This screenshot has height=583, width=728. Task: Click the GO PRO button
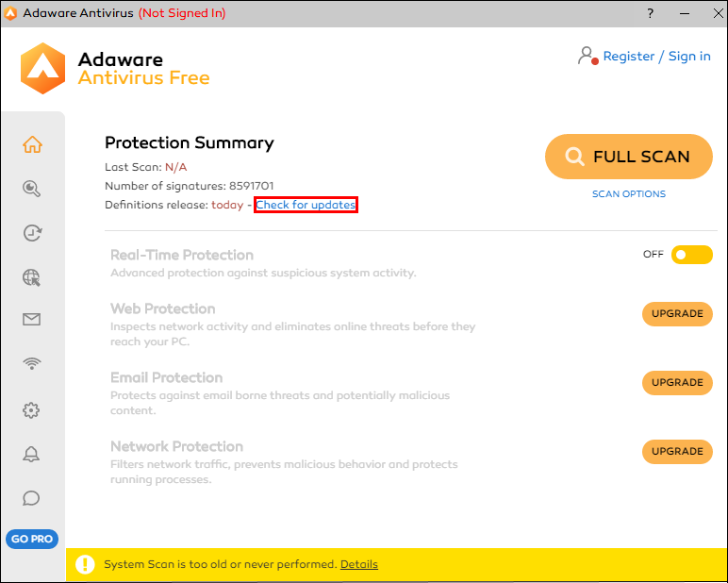(x=32, y=539)
